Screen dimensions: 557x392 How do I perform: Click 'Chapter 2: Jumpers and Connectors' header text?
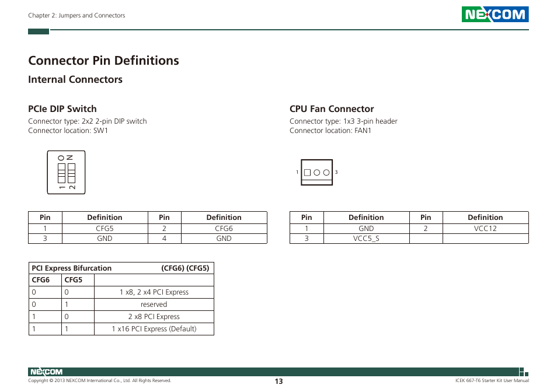point(76,15)
